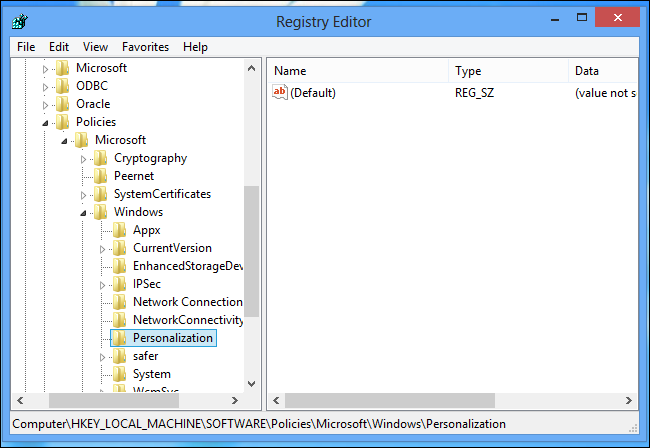The image size is (650, 448).
Task: Click the Oracle folder icon
Action: [x=63, y=104]
